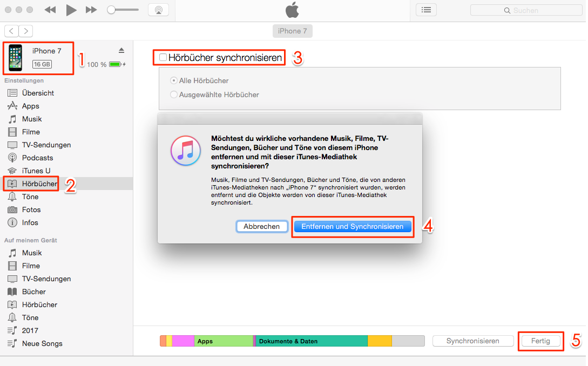588x366 pixels.
Task: Select Ausgewählte Hörbücher radio option
Action: [174, 95]
